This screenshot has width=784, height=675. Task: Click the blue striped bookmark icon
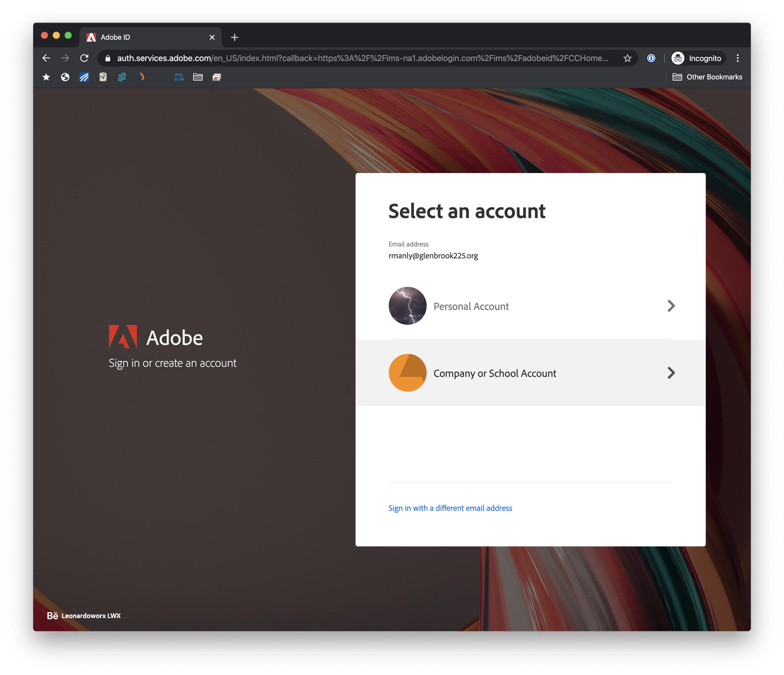click(x=84, y=77)
